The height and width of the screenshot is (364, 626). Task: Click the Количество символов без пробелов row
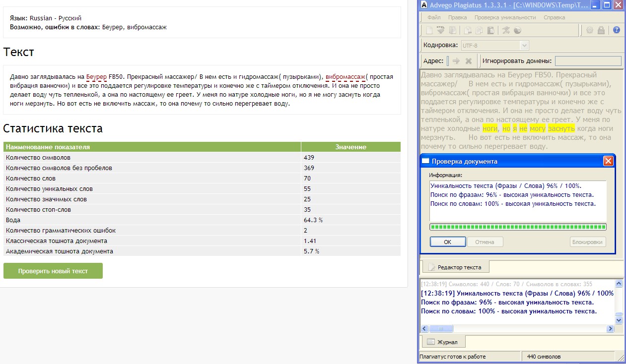click(202, 168)
